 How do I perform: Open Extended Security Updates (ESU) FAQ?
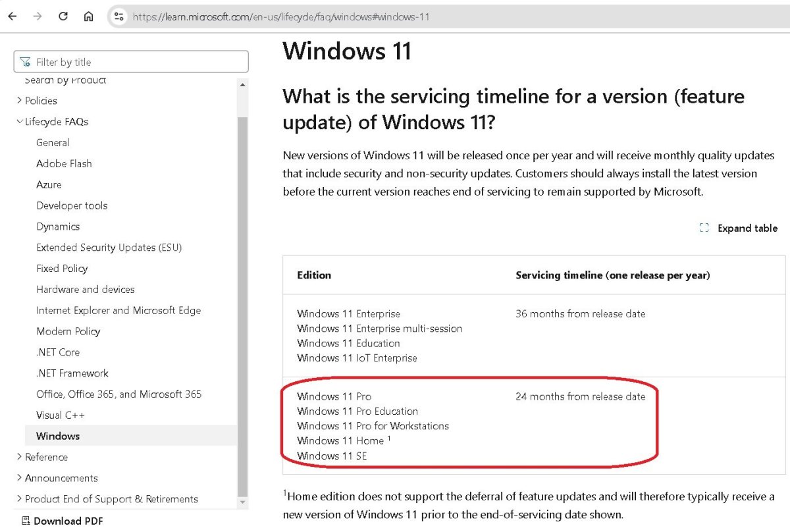click(x=109, y=248)
